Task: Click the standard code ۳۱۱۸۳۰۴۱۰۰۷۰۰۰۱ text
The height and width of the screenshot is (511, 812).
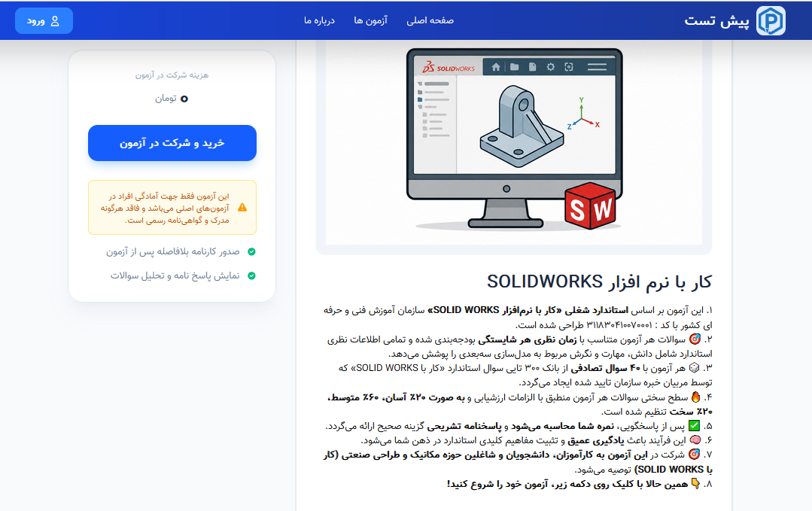Action: (x=619, y=325)
